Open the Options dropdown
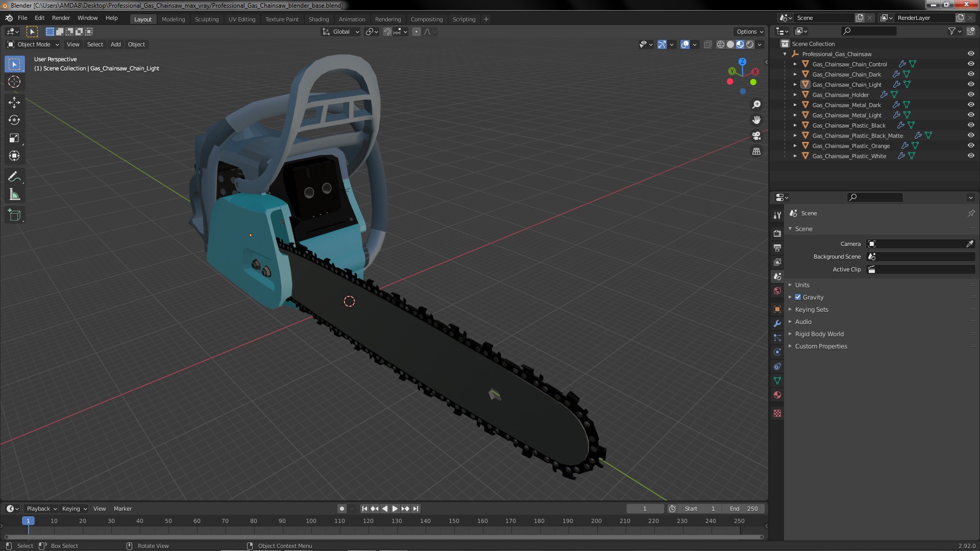The image size is (980, 551). [x=749, y=32]
